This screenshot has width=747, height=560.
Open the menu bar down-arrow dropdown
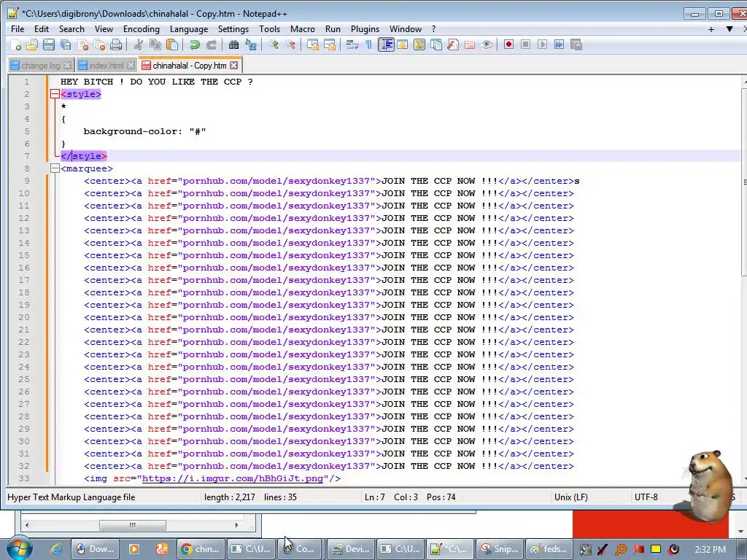pyautogui.click(x=729, y=29)
